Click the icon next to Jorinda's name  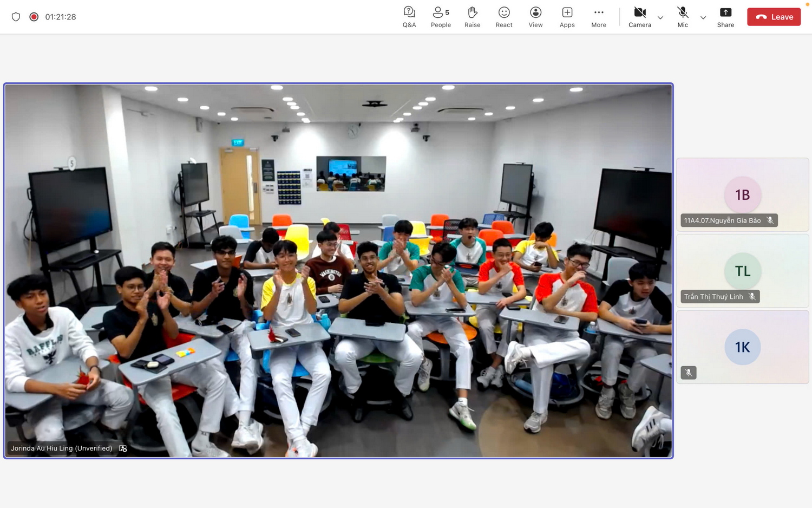click(x=123, y=448)
